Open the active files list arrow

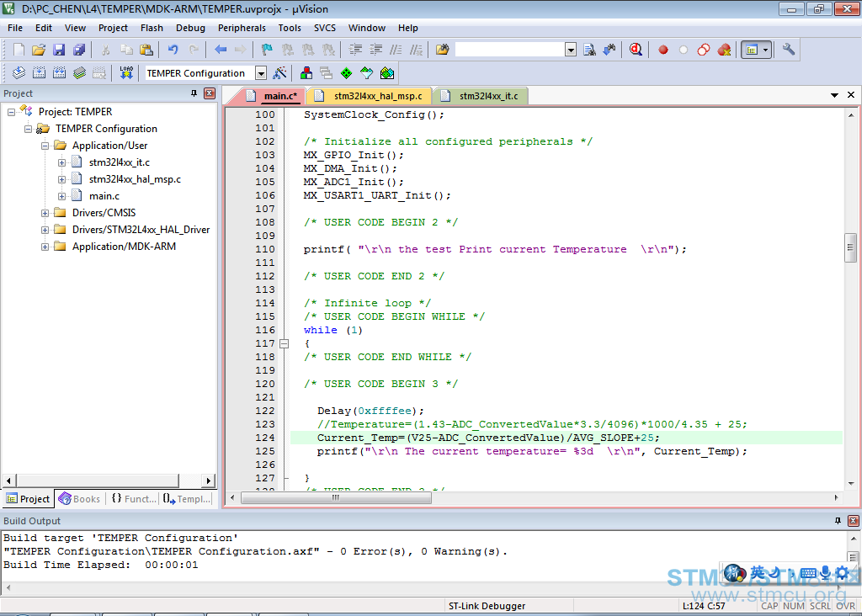(834, 95)
